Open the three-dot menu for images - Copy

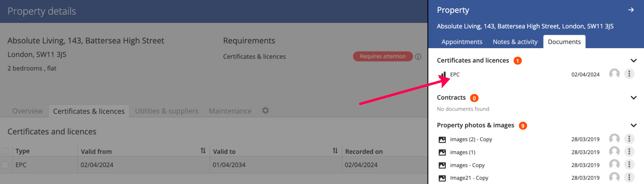629,165
